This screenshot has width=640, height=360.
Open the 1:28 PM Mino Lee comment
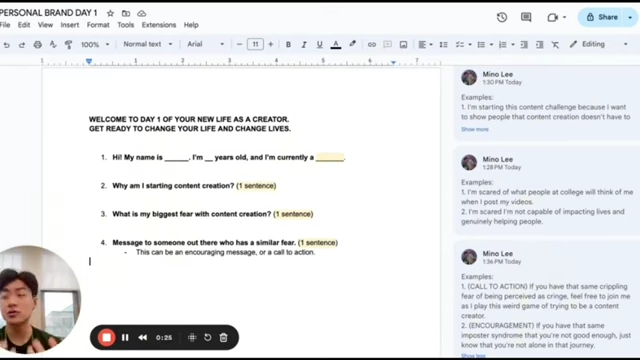point(547,191)
